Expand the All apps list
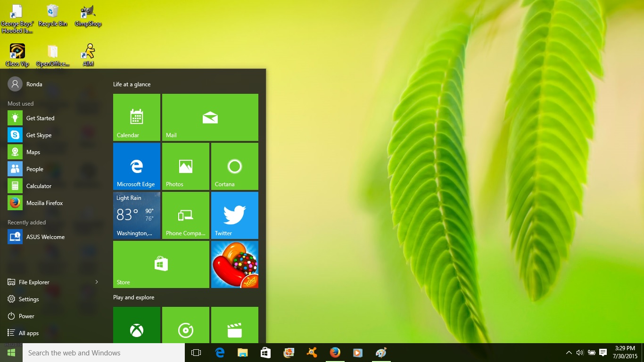This screenshot has height=362, width=644. (x=28, y=333)
